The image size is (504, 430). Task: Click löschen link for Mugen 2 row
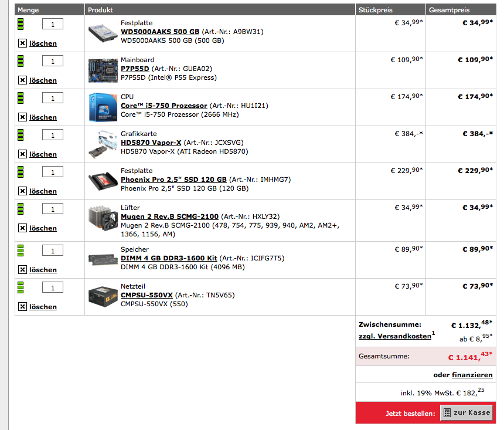tap(43, 229)
